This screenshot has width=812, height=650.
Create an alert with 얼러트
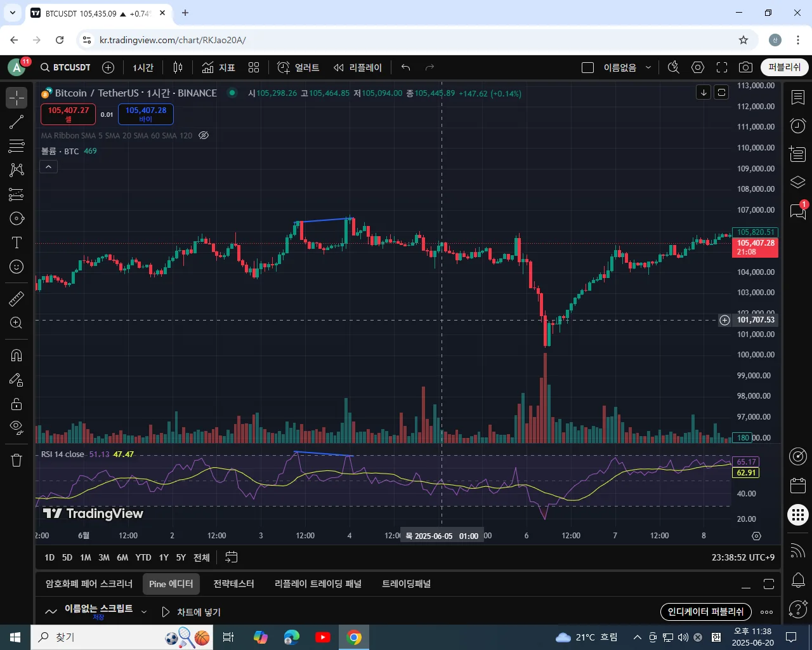pyautogui.click(x=298, y=67)
